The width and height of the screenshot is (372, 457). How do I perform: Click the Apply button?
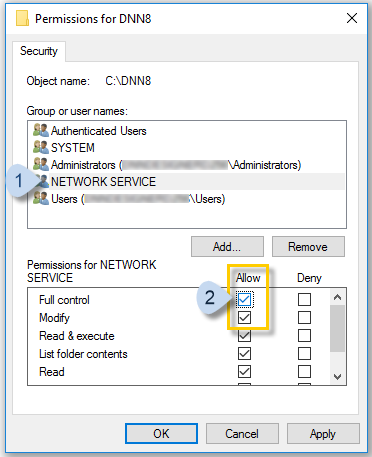[x=323, y=434]
